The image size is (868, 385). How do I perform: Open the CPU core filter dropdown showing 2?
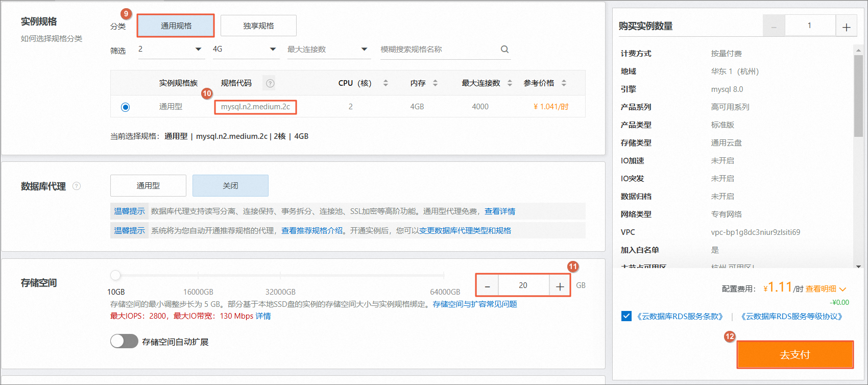171,50
